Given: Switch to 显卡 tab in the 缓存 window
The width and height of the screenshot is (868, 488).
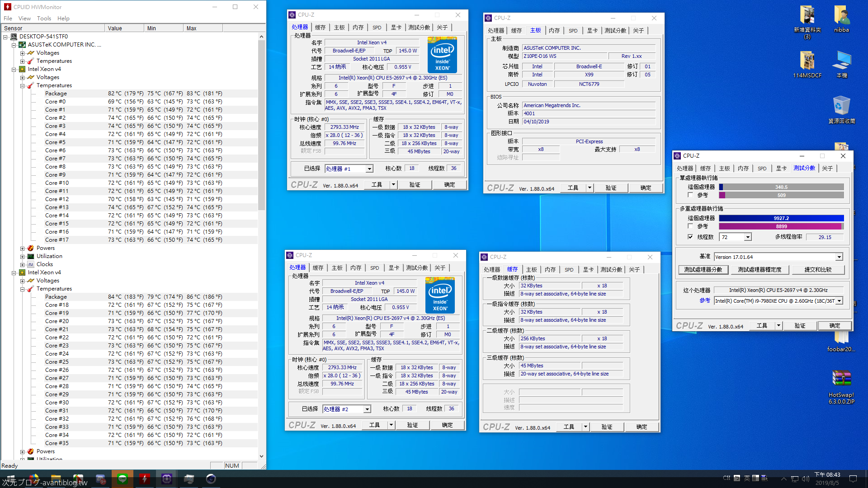Looking at the screenshot, I should coord(588,270).
